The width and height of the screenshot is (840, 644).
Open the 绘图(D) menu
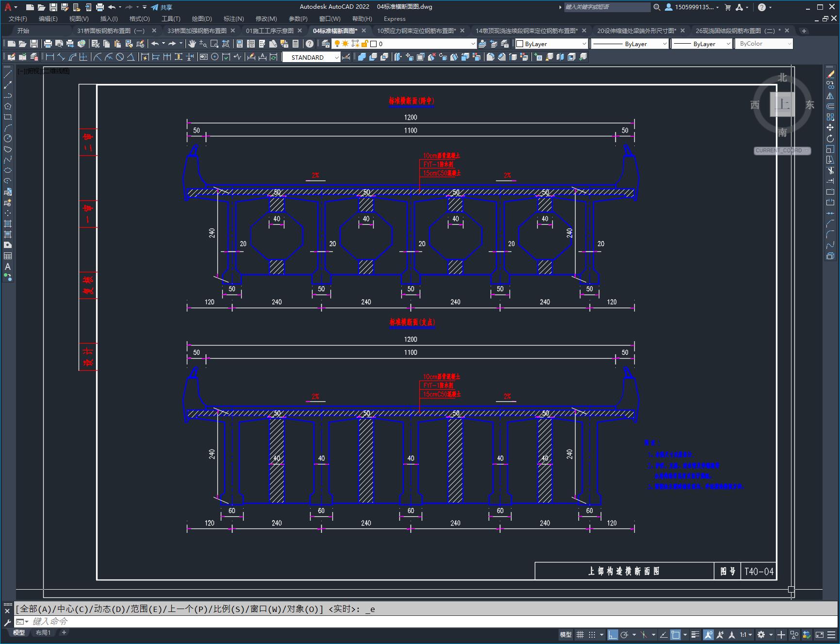pos(202,18)
